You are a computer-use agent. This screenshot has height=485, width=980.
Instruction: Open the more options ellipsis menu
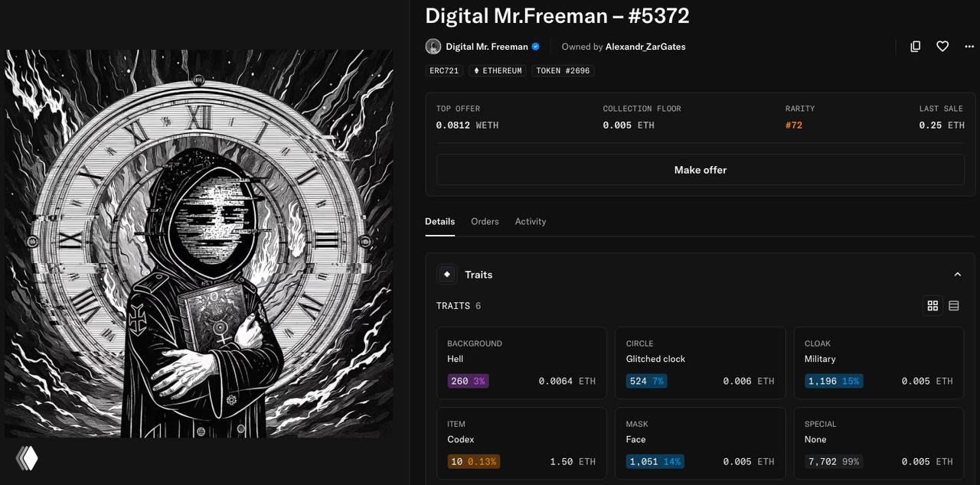[x=969, y=46]
